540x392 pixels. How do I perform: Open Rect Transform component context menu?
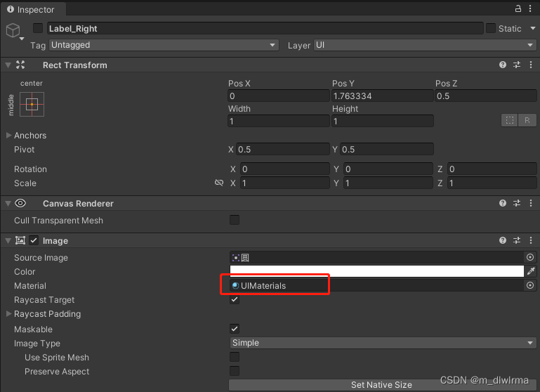[531, 65]
